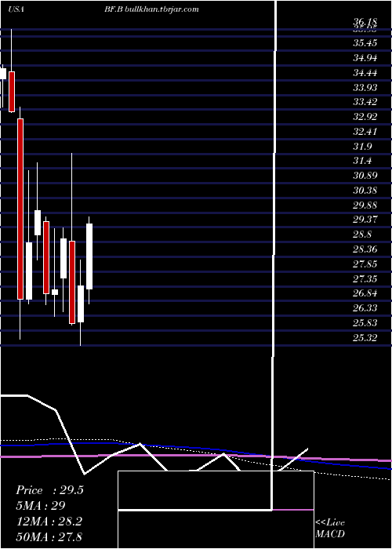
Task: Select the 34.44 price axis label
Action: pyautogui.click(x=365, y=73)
